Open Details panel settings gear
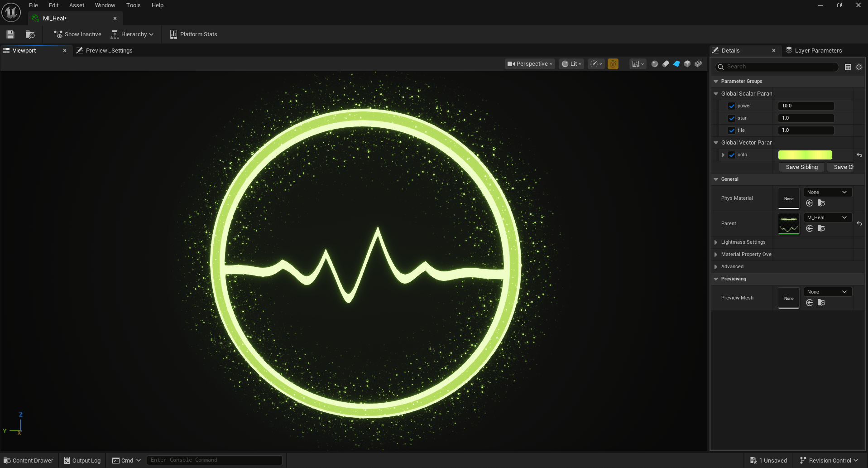 (x=859, y=67)
